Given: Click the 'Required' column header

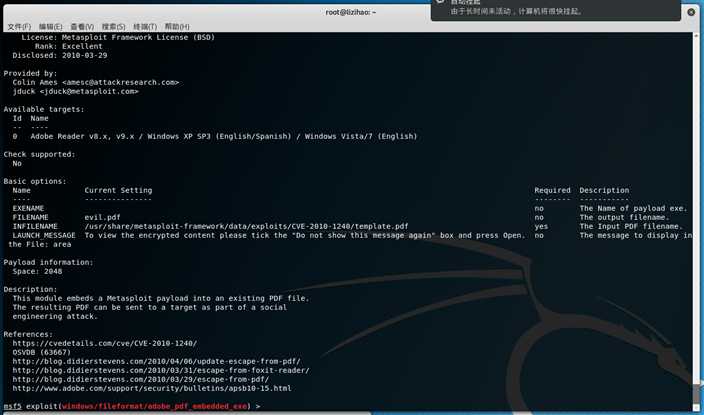Looking at the screenshot, I should pyautogui.click(x=552, y=190).
